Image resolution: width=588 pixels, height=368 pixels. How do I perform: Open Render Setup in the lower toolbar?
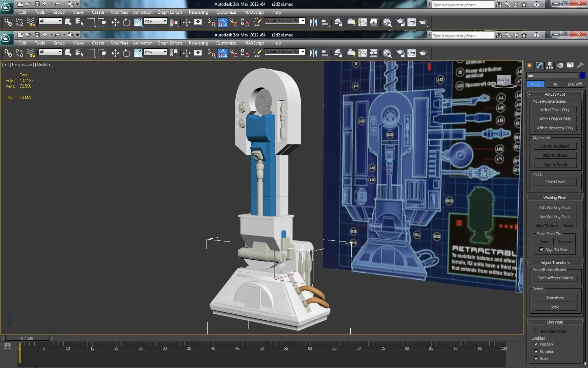(x=400, y=53)
